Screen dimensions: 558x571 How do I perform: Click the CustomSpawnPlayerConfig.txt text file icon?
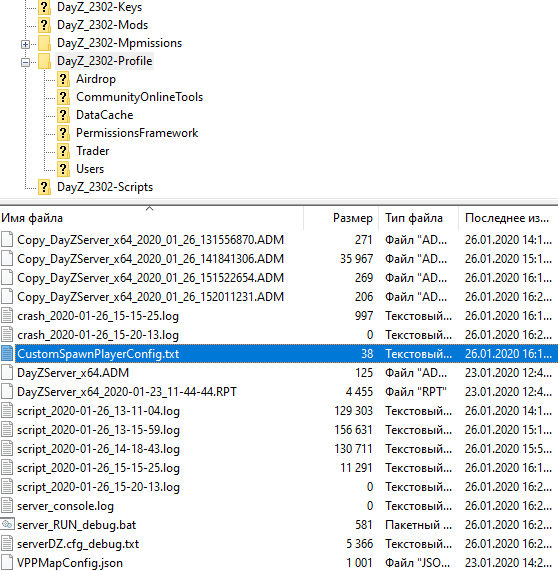[x=7, y=354]
